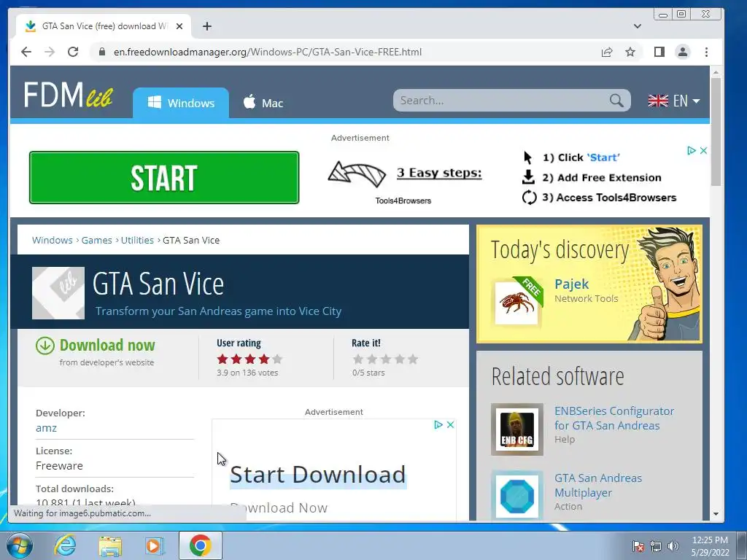This screenshot has height=560, width=747.
Task: Rate one star under Rate it
Action: pos(358,359)
